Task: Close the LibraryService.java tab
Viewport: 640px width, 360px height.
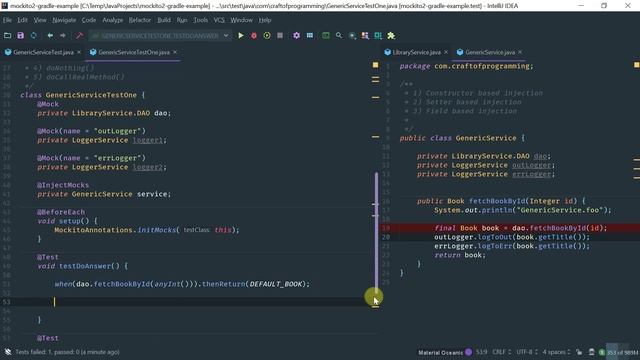Action: 446,52
